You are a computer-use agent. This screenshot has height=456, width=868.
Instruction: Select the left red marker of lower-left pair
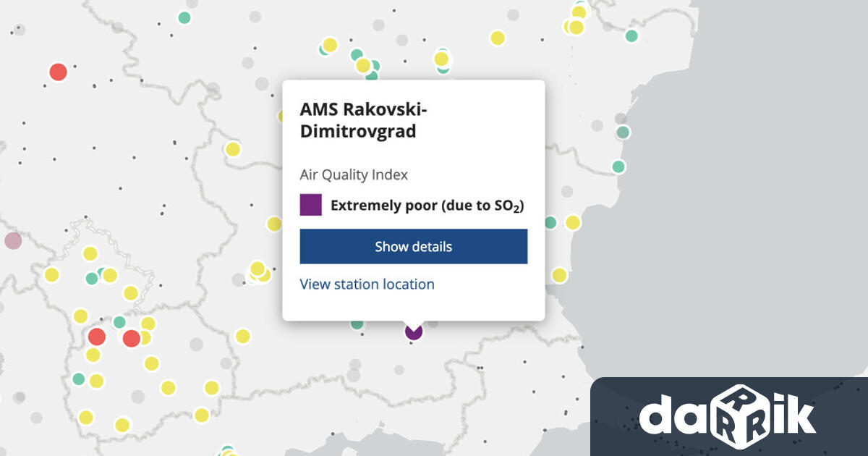[96, 337]
